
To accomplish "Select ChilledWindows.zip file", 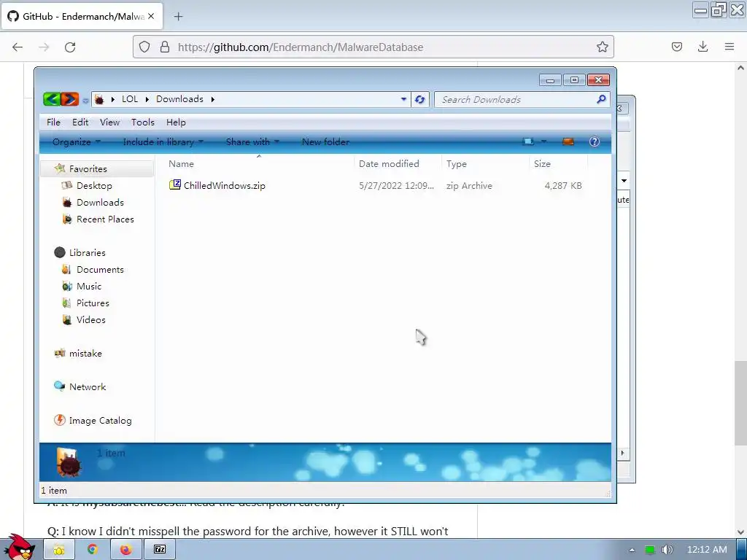I will (x=225, y=186).
